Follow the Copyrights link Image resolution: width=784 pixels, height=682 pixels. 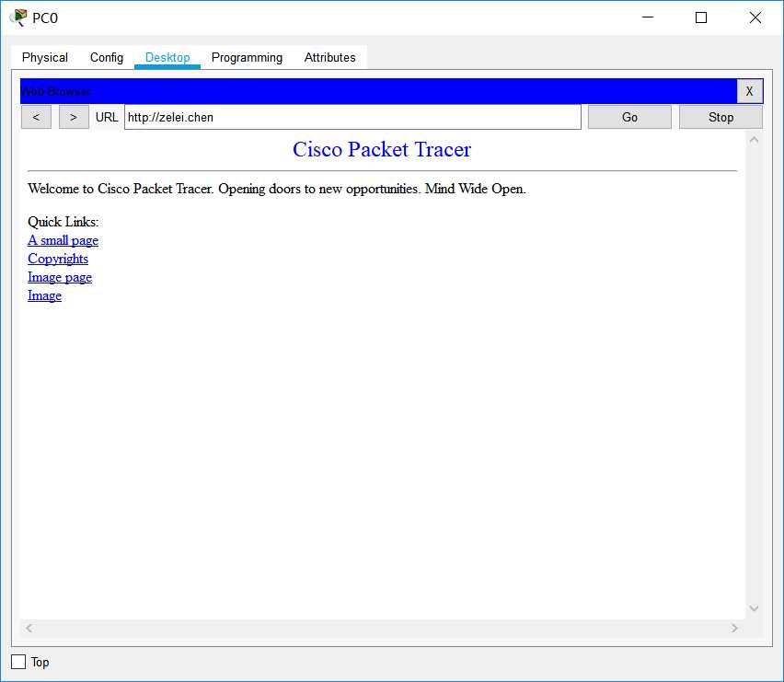[x=58, y=259]
